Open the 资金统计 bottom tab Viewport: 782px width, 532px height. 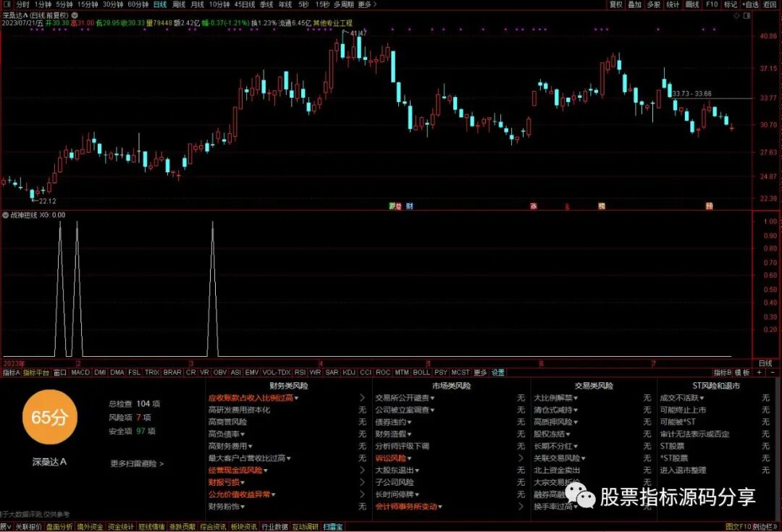click(x=121, y=526)
